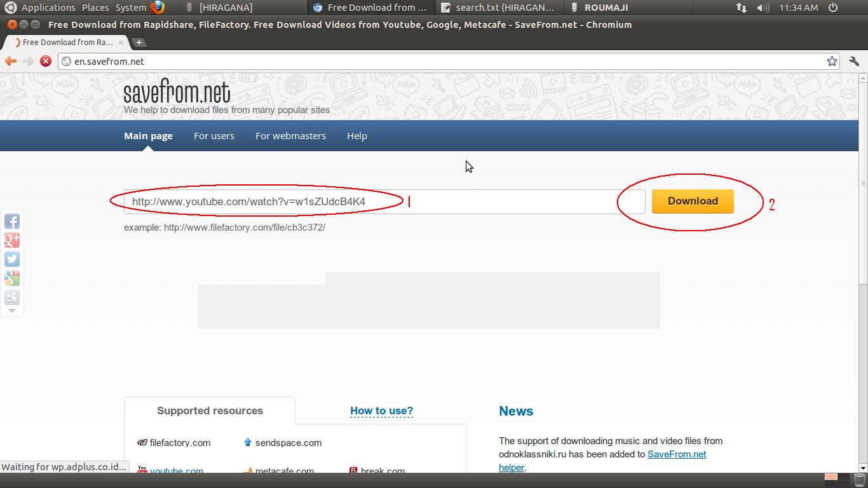The image size is (868, 488).
Task: Open the For webmasters navigation item
Action: point(290,136)
